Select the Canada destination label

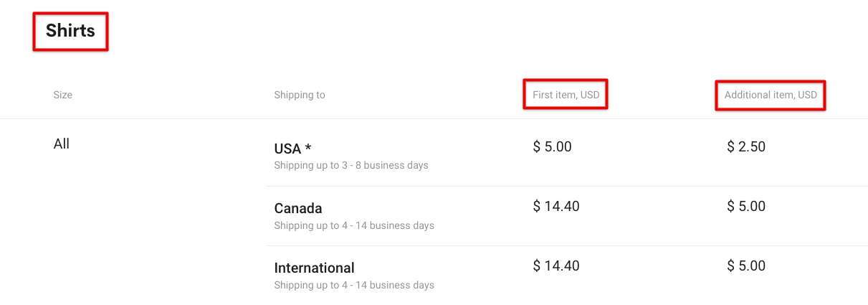298,208
